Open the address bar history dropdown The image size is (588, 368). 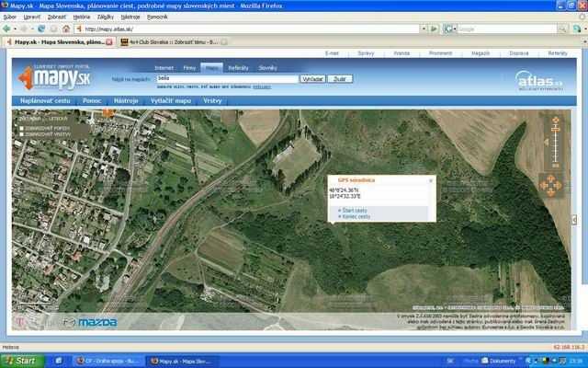(424, 29)
